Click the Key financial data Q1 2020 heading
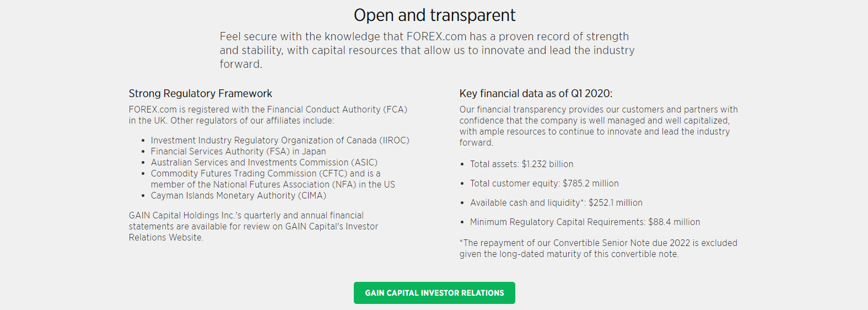Viewport: 868px width, 310px height. pyautogui.click(x=536, y=94)
